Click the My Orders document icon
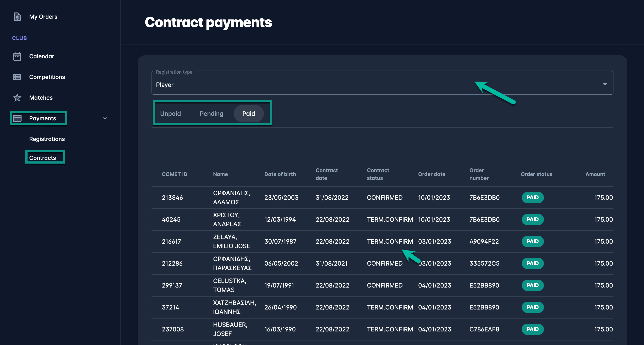This screenshot has height=345, width=644. click(x=17, y=17)
